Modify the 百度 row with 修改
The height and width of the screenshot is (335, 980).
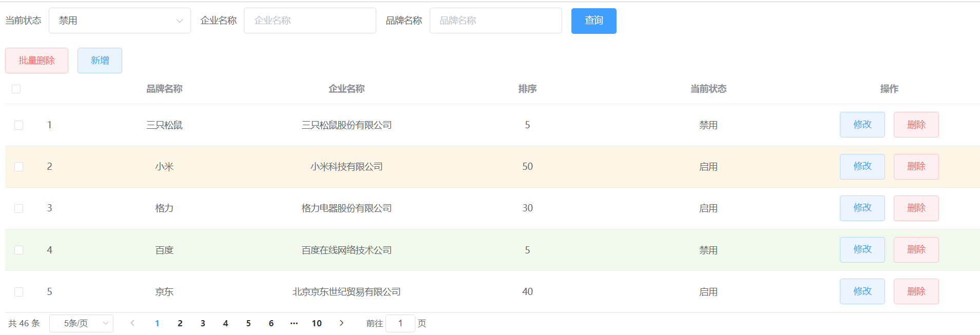(x=862, y=250)
